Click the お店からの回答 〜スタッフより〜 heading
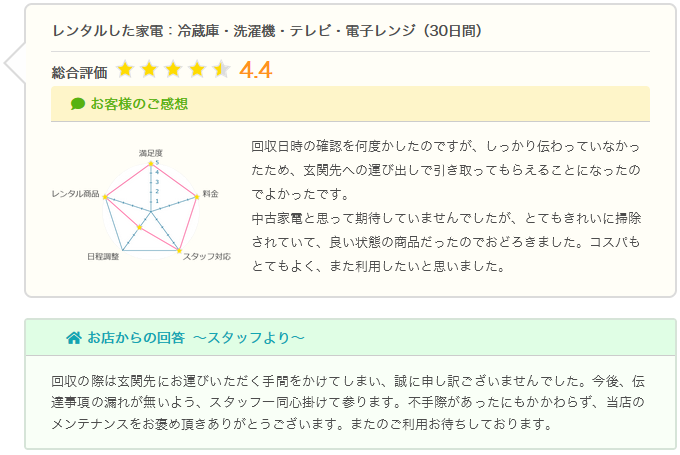680x455 pixels. [x=196, y=337]
